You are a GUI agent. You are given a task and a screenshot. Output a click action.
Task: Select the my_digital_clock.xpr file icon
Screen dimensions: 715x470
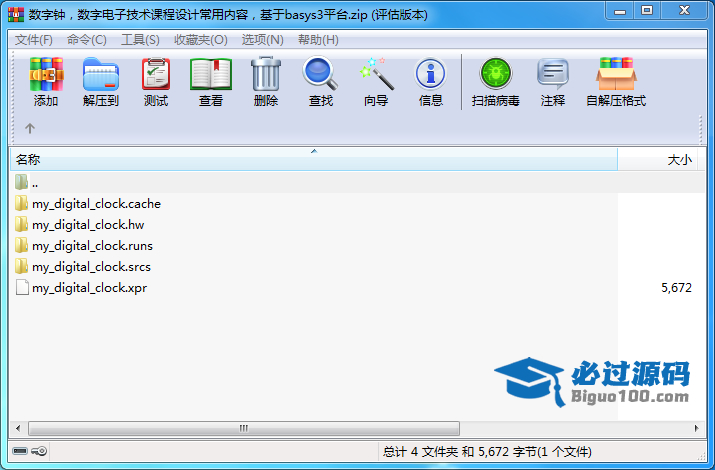pos(22,287)
